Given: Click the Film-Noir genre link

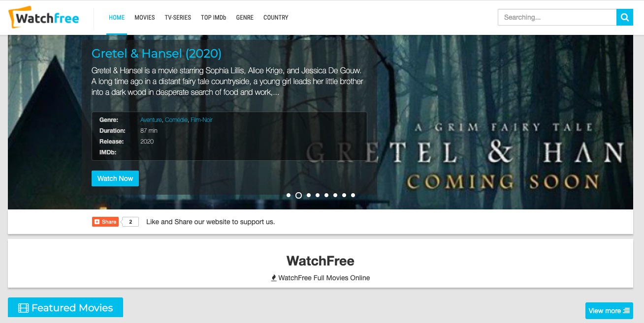Looking at the screenshot, I should point(201,120).
